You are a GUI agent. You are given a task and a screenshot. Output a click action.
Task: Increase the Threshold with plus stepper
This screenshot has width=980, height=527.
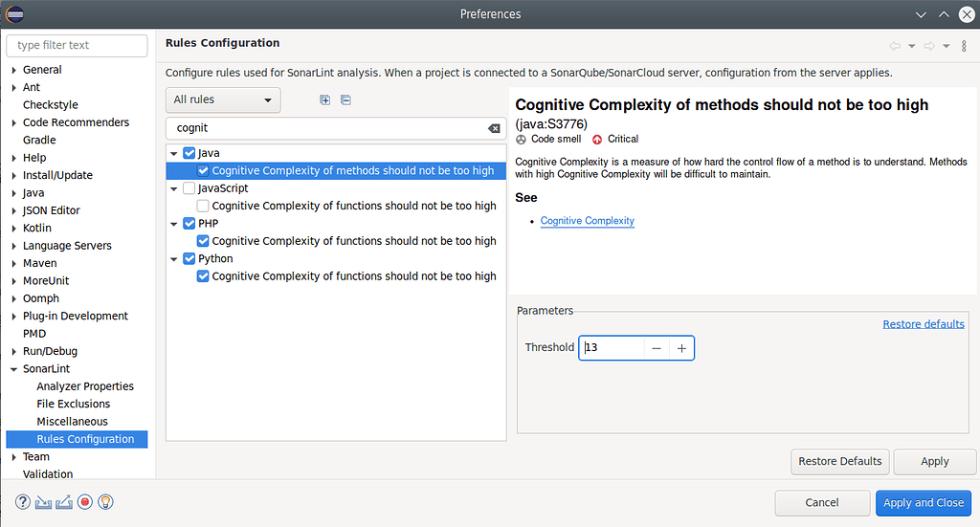pyautogui.click(x=681, y=348)
